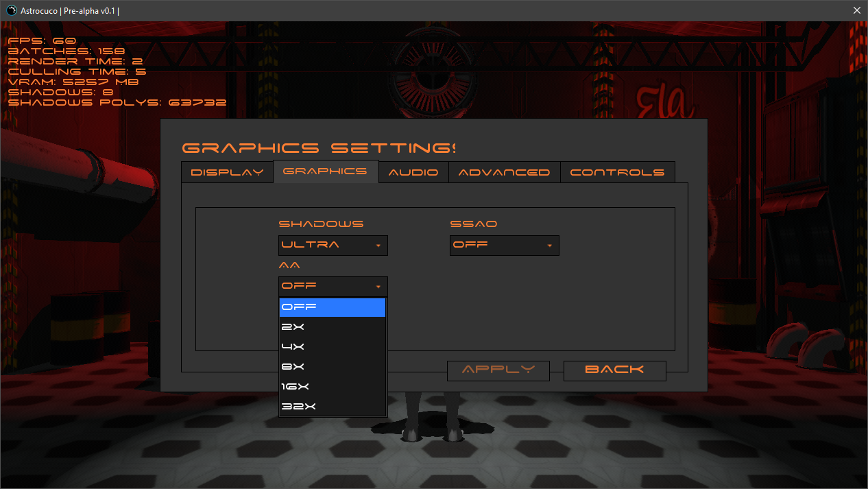
Task: Choose the highlighted Off option in AA list
Action: (x=333, y=307)
